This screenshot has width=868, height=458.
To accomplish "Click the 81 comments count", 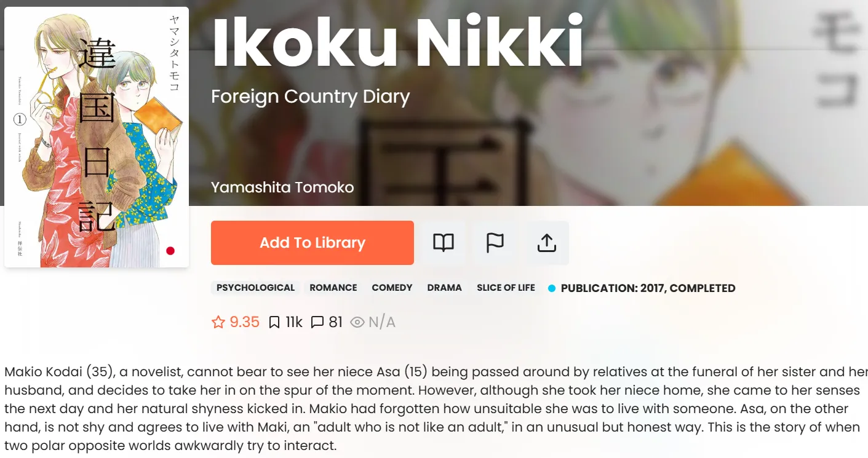I will coord(335,322).
